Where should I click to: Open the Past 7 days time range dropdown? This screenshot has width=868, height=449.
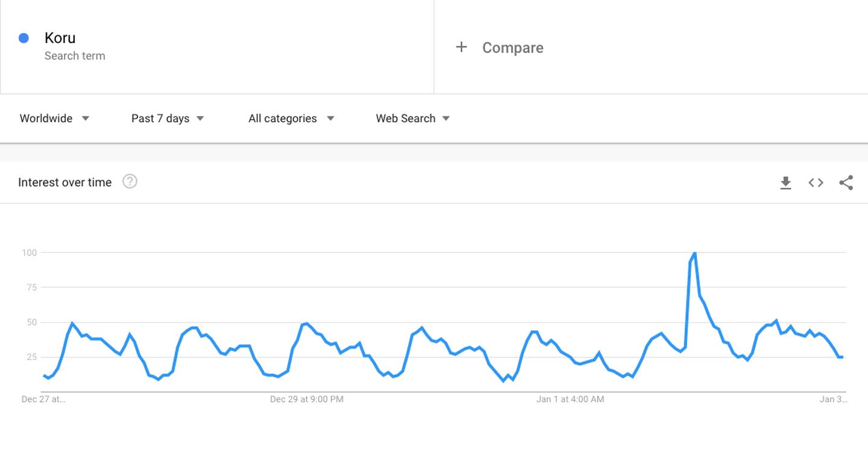click(168, 119)
